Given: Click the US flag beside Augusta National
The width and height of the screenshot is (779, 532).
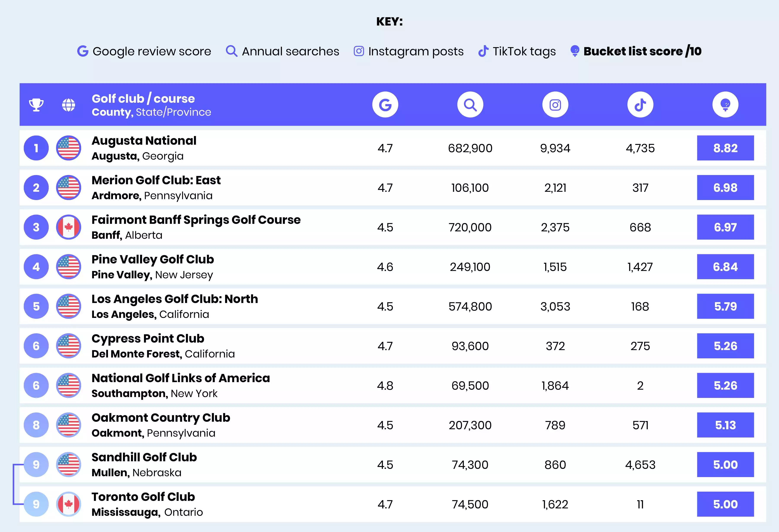Looking at the screenshot, I should (69, 148).
